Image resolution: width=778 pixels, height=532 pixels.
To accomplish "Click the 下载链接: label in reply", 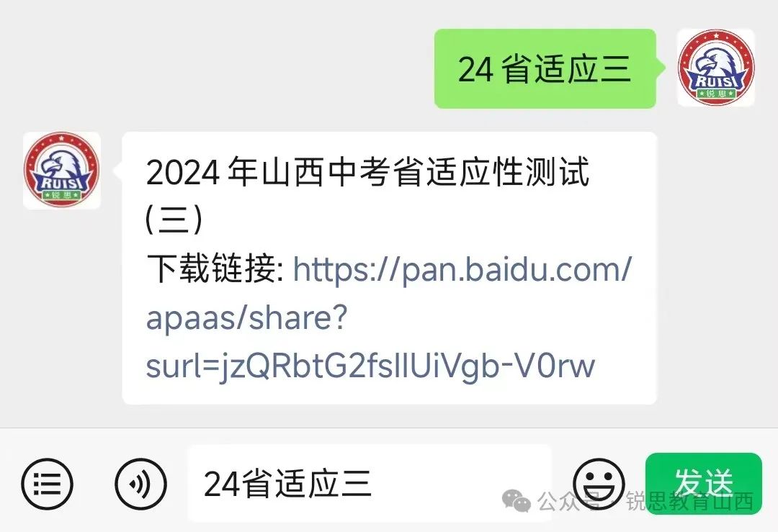I will pos(215,269).
